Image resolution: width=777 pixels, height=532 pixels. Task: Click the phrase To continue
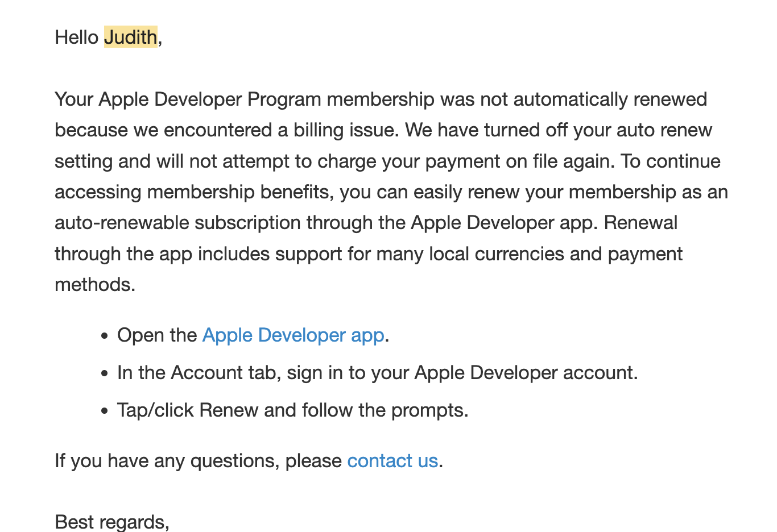pos(671,161)
